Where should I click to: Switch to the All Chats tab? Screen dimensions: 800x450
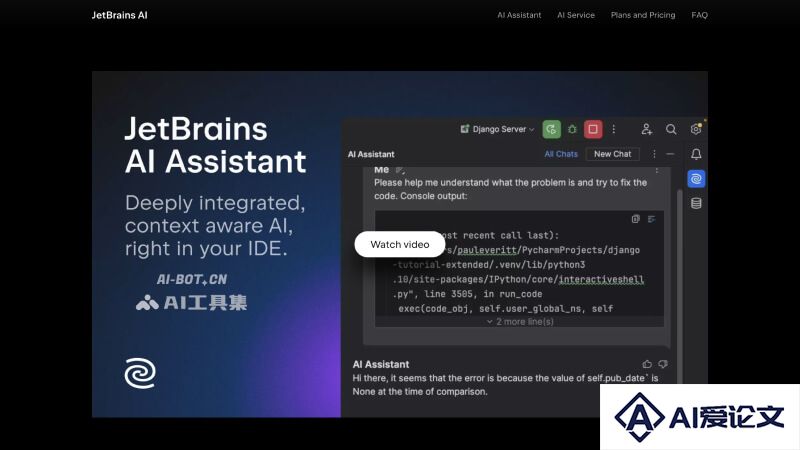(561, 154)
